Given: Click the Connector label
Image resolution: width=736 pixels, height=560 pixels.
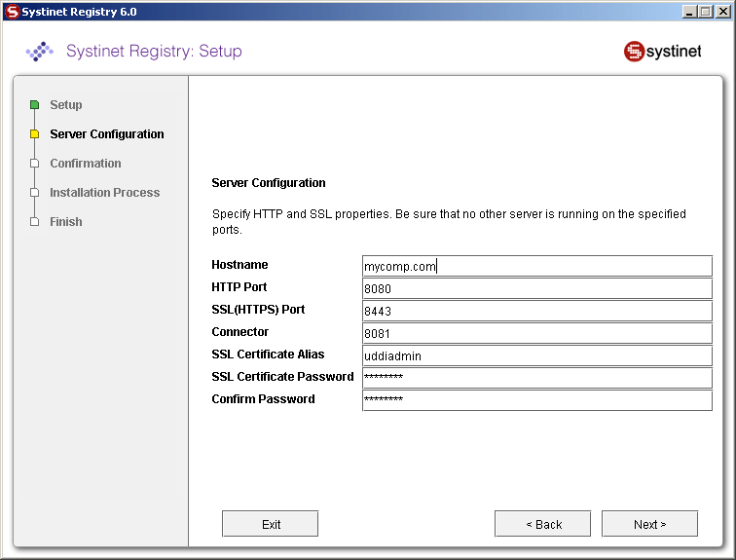Looking at the screenshot, I should [x=239, y=332].
